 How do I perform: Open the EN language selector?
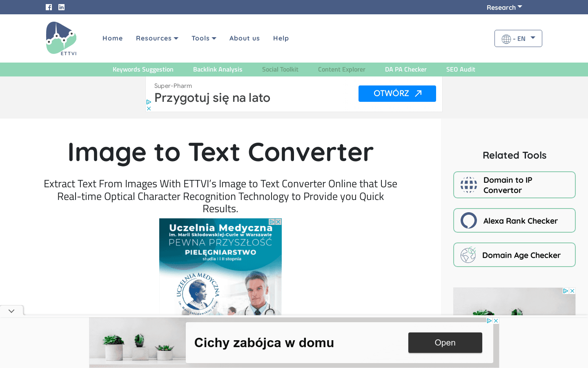pyautogui.click(x=518, y=38)
